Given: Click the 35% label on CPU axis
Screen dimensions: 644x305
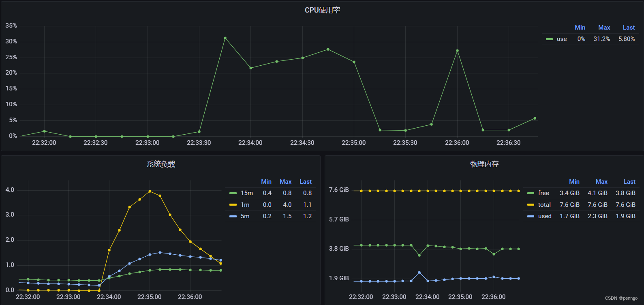Looking at the screenshot, I should [11, 26].
